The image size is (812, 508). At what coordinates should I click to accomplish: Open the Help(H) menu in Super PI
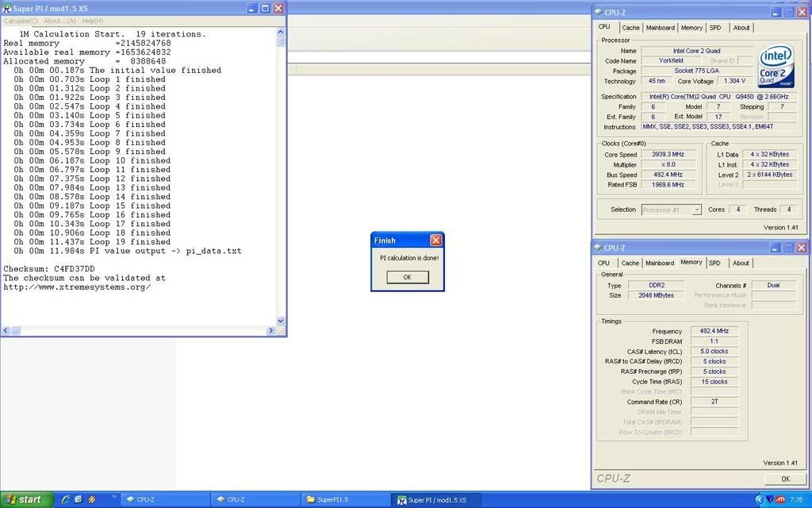(x=92, y=21)
